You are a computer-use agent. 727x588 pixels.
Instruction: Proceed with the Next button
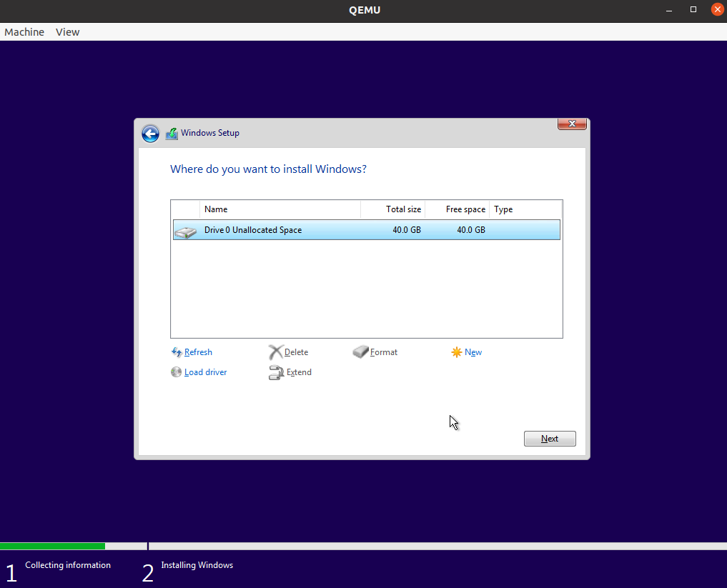point(550,439)
